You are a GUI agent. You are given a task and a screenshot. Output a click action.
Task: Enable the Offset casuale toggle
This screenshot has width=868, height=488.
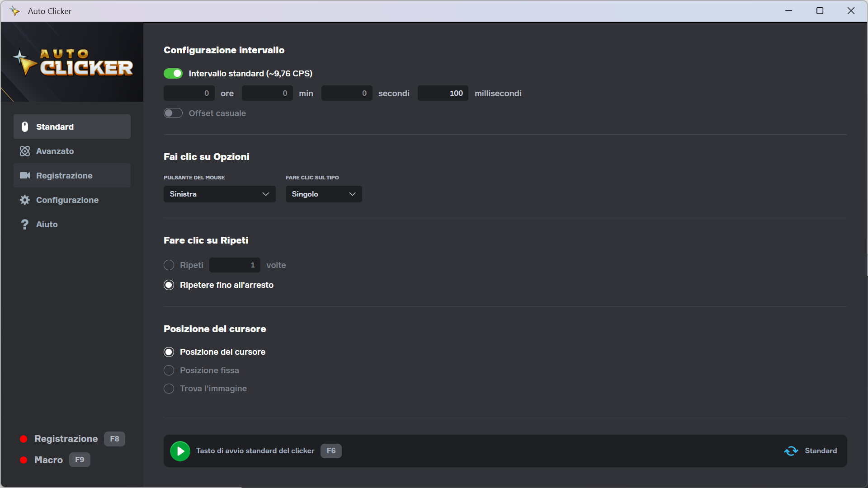[x=173, y=113]
